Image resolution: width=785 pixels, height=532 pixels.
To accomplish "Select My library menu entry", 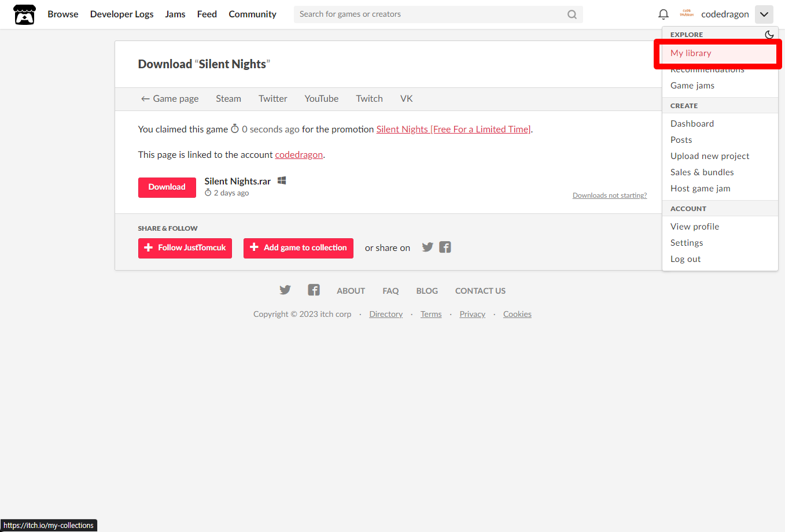I will [x=720, y=53].
